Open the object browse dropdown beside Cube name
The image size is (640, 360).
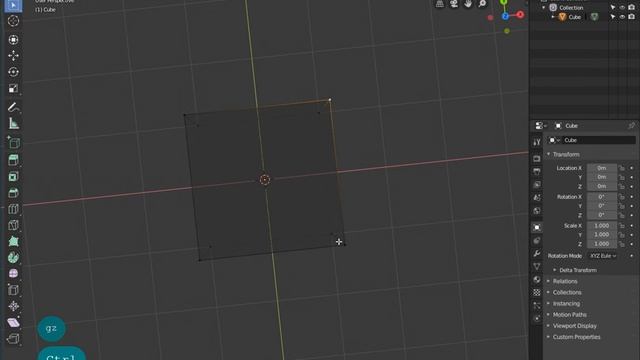click(x=554, y=140)
